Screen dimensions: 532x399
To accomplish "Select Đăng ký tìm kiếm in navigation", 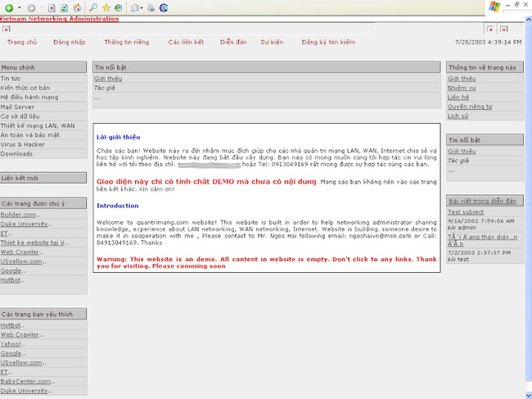I will [x=328, y=42].
